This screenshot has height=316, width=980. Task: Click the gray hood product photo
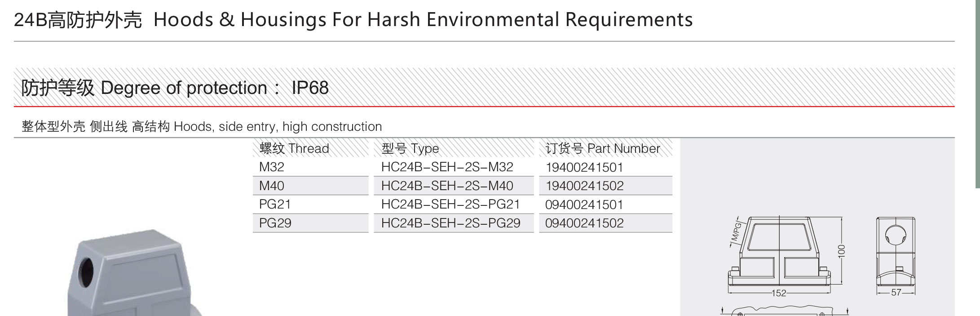[x=135, y=273]
